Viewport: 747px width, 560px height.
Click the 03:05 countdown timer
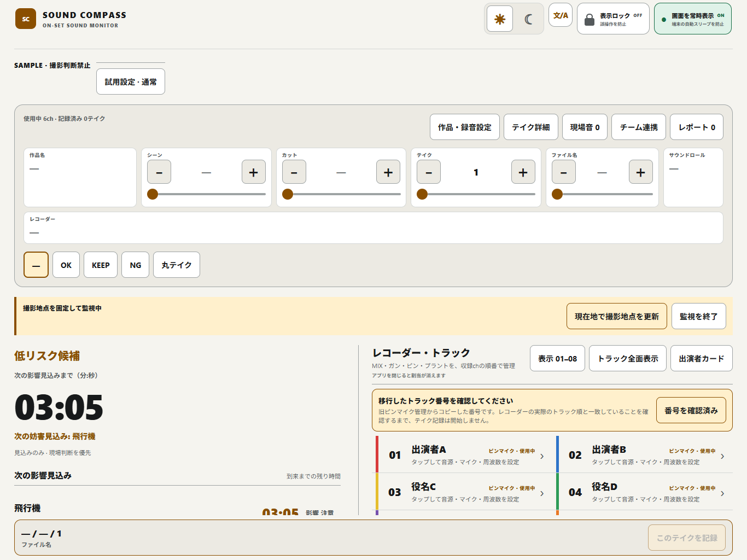pos(59,407)
